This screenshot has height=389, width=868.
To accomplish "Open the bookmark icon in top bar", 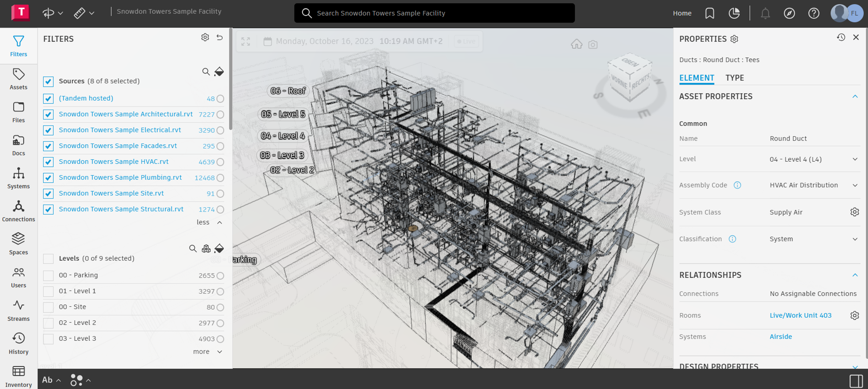I will [710, 13].
